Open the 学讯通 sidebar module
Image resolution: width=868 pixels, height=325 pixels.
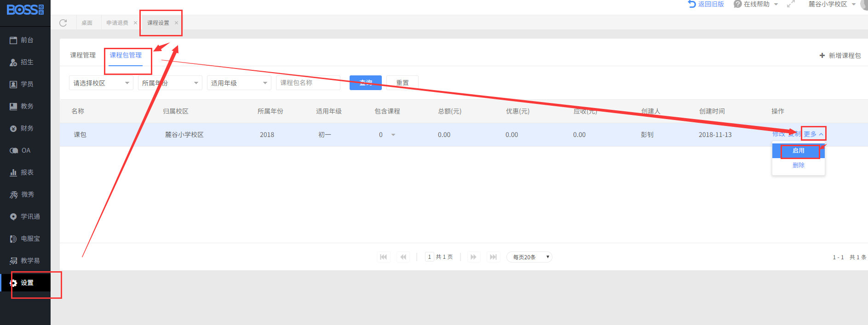point(25,217)
